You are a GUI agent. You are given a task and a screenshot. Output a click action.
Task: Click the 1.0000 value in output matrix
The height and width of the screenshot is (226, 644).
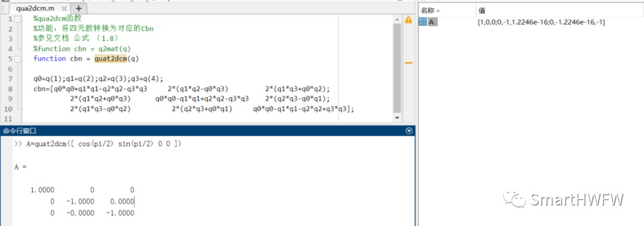point(42,190)
